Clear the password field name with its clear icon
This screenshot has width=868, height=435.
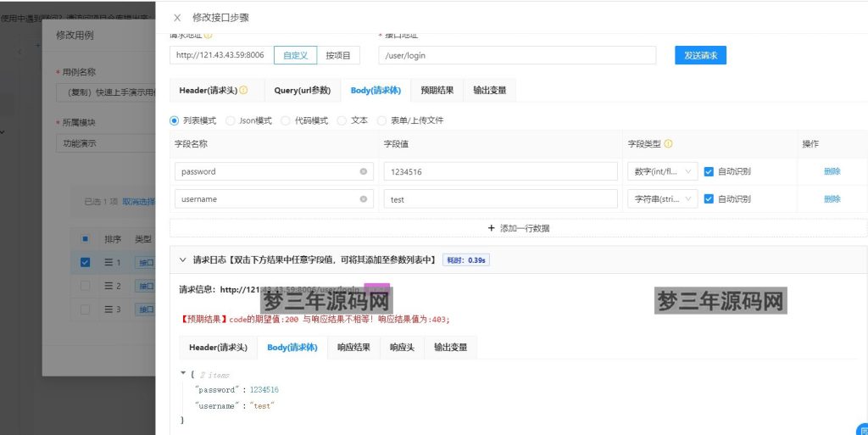(364, 171)
